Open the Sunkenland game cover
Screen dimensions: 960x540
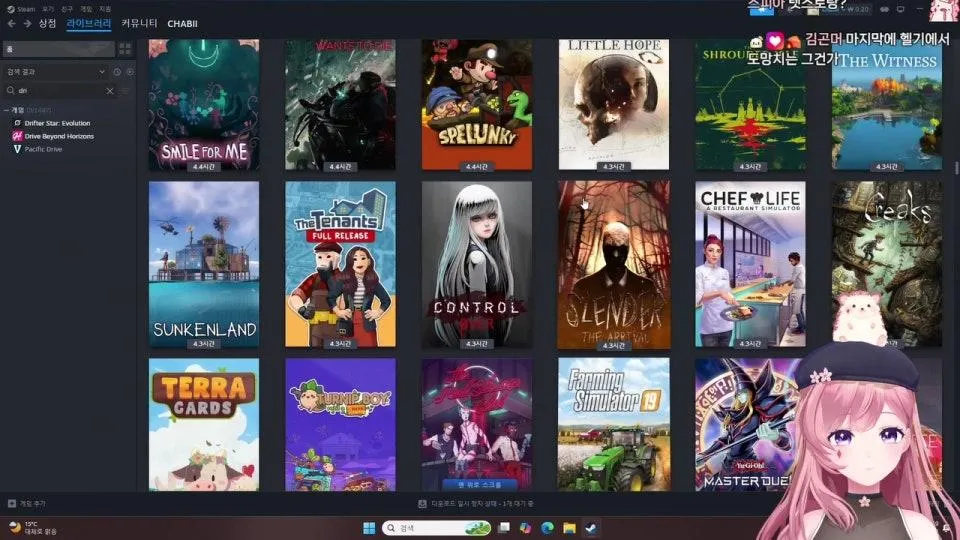(204, 264)
